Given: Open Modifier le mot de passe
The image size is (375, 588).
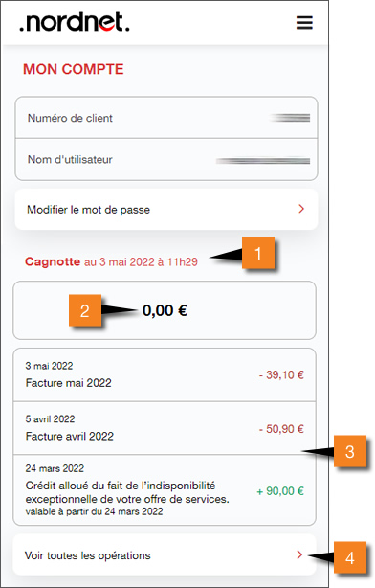Looking at the screenshot, I should coord(166,210).
